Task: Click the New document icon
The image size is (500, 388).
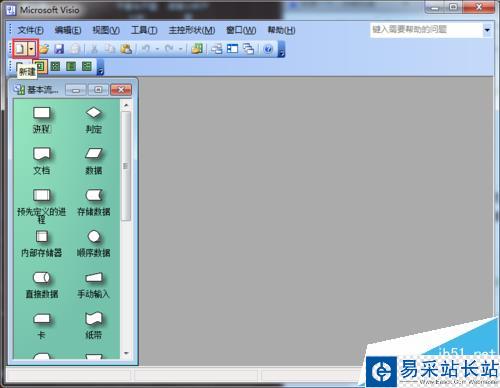Action: (x=20, y=49)
